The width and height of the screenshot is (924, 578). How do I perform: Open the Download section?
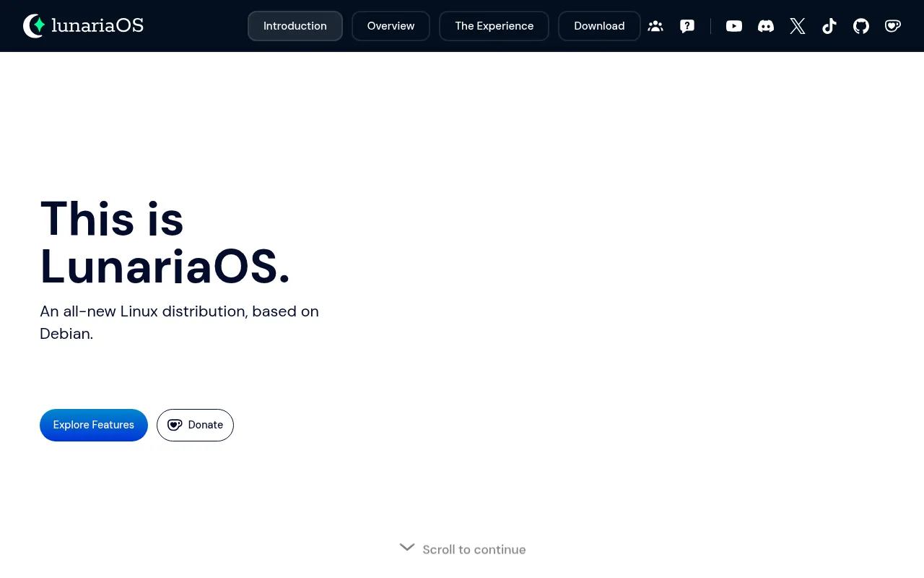599,26
